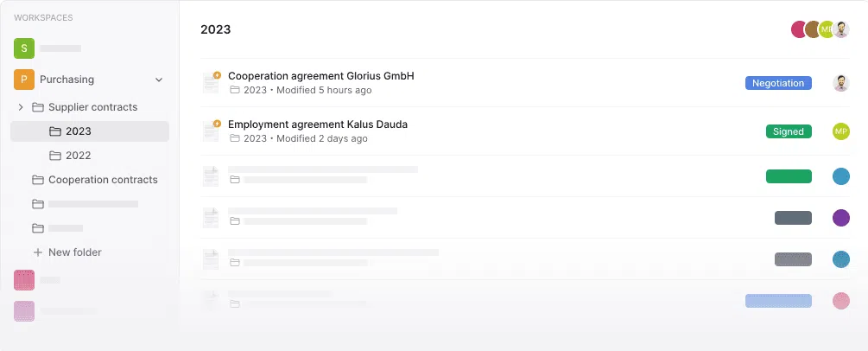Click the Cooperation agreement Glorius GmbH document icon
This screenshot has width=868, height=351.
(211, 83)
